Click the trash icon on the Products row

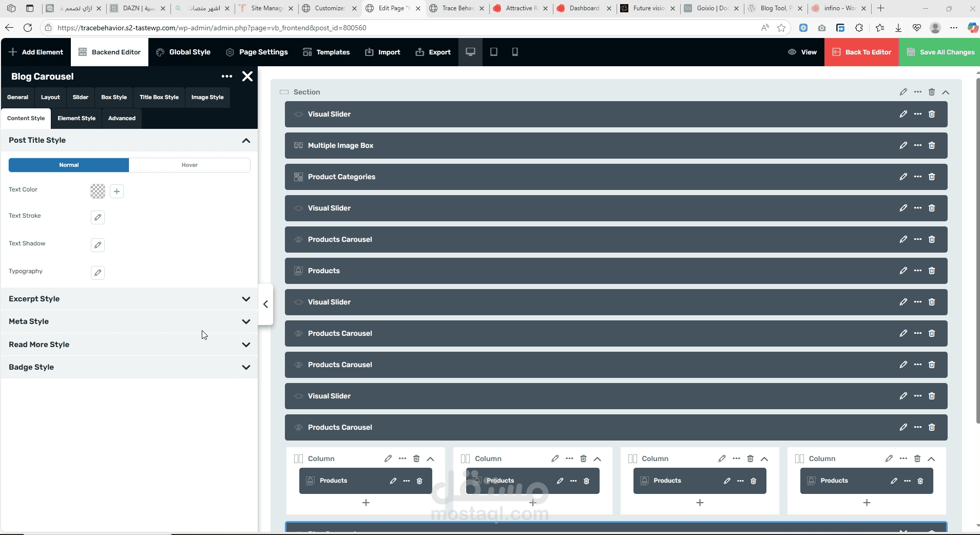(x=932, y=271)
